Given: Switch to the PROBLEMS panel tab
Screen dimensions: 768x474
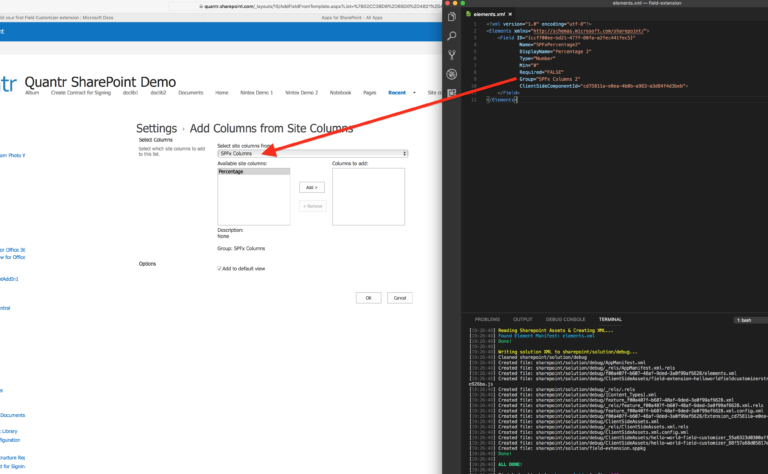Looking at the screenshot, I should click(x=487, y=319).
